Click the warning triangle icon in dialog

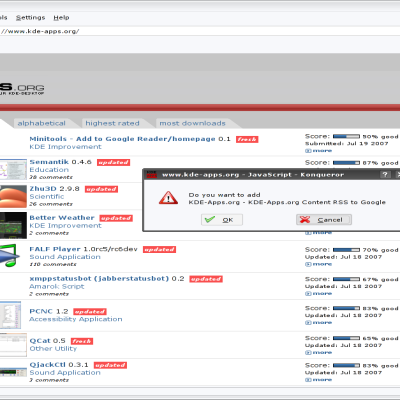168,198
